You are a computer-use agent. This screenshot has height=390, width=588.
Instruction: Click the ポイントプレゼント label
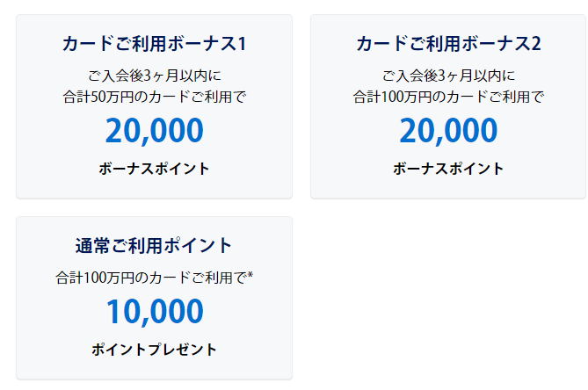(154, 350)
